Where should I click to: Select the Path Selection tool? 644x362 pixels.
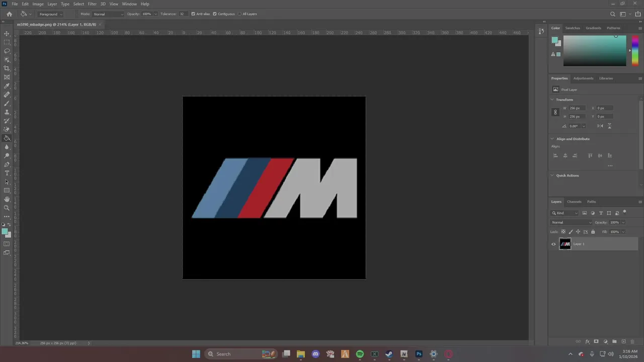click(x=7, y=182)
